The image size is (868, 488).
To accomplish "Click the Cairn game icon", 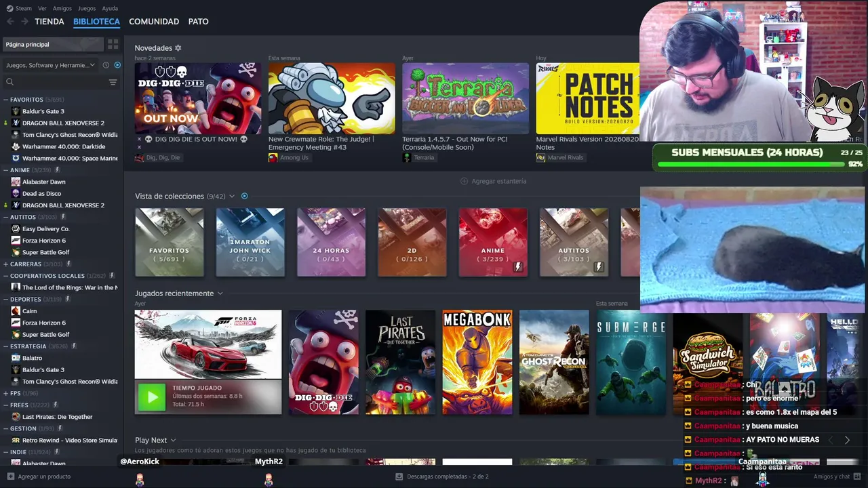I will tap(16, 311).
